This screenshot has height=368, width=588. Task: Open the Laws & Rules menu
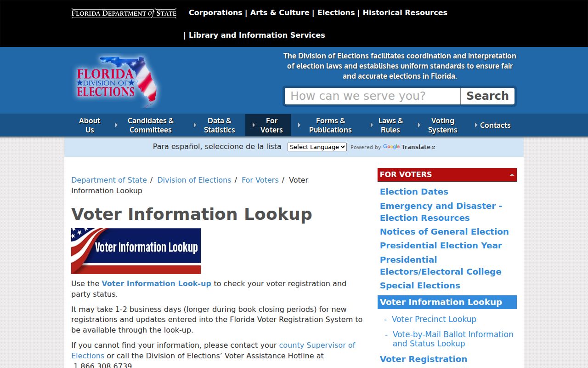(x=390, y=125)
